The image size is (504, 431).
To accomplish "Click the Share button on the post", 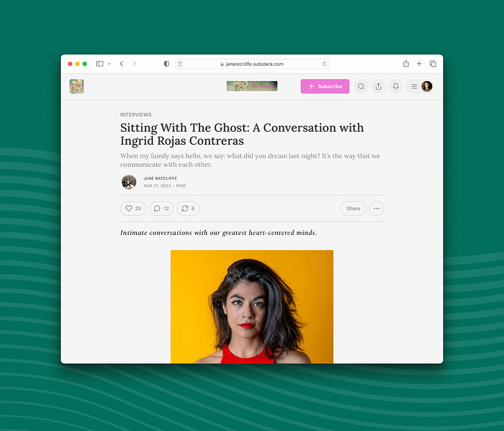I will tap(353, 209).
